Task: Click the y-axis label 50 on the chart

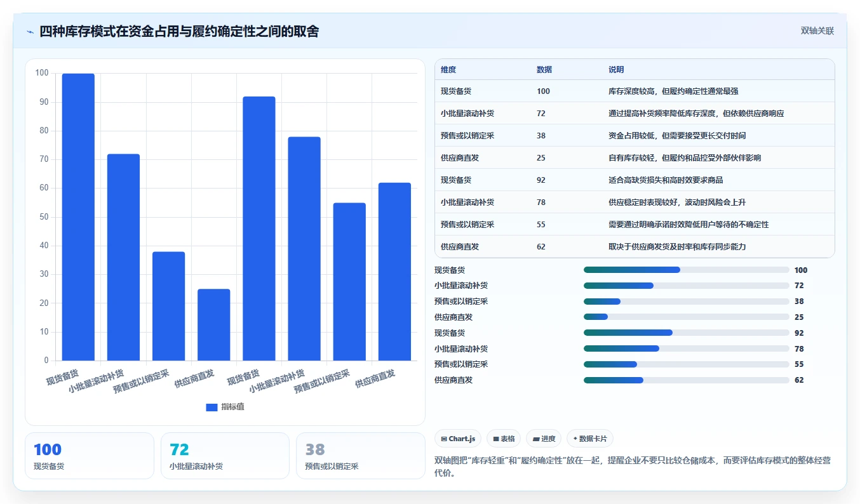Action: (x=43, y=217)
